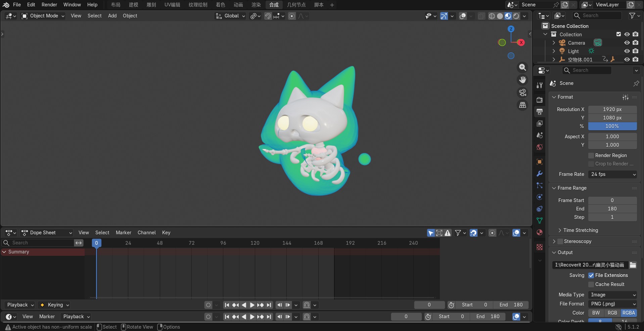Expand the Camera item in outliner
The image size is (644, 331).
554,43
